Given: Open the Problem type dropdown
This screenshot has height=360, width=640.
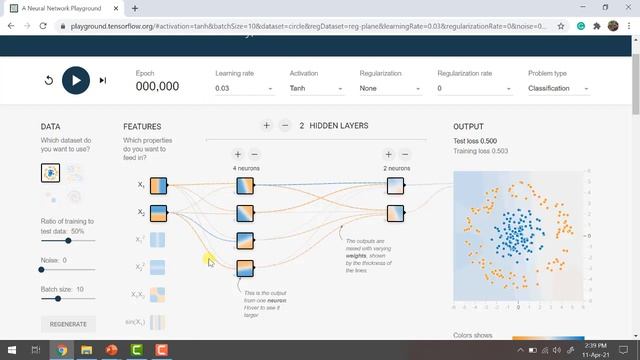Looking at the screenshot, I should pyautogui.click(x=558, y=88).
